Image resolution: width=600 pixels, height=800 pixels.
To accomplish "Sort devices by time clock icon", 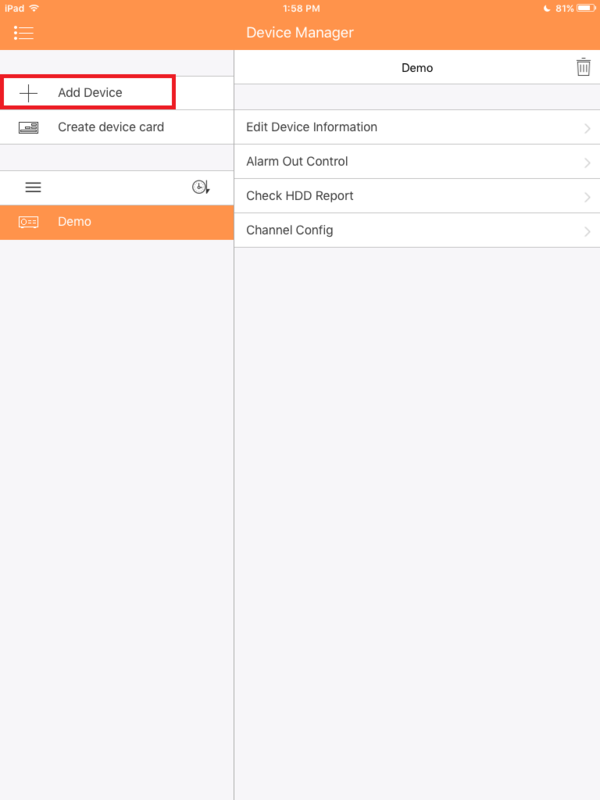I will click(x=201, y=187).
